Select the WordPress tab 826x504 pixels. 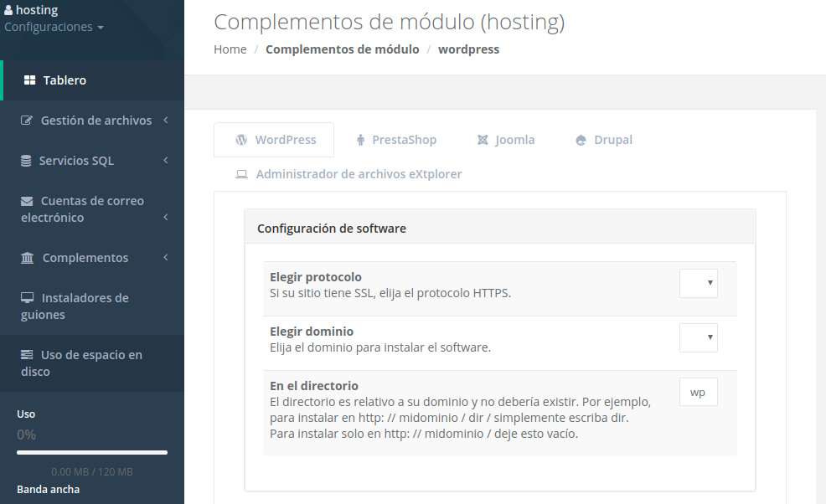click(x=274, y=140)
